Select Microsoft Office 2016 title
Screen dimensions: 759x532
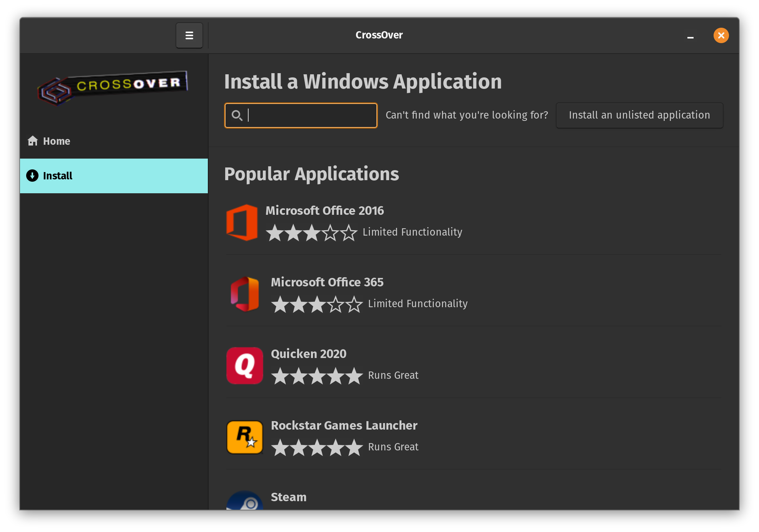tap(324, 211)
